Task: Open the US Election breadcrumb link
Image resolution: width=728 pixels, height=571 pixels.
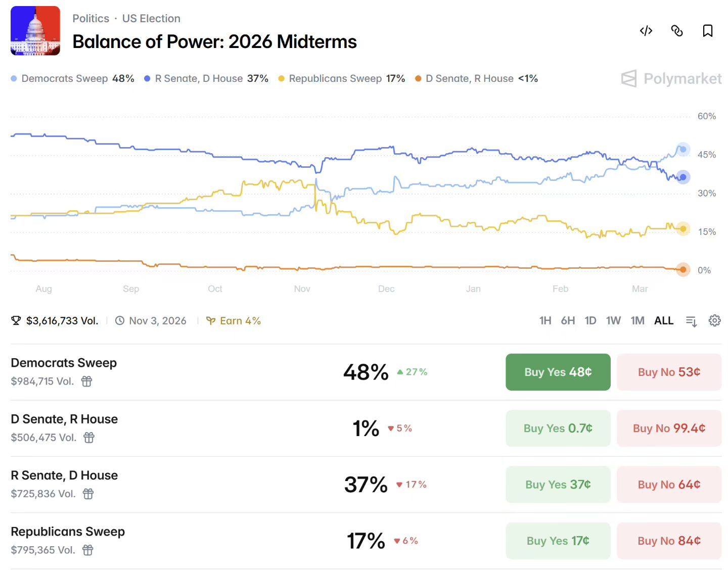Action: (151, 19)
